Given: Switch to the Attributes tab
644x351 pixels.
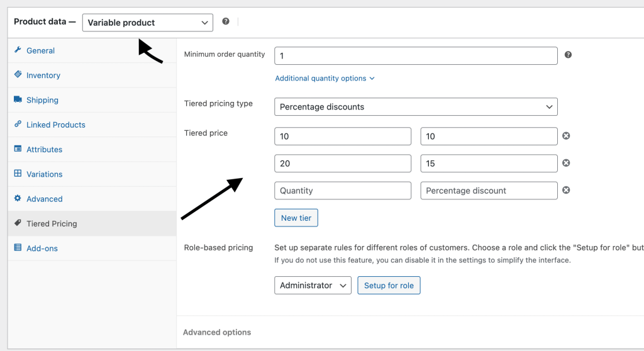Looking at the screenshot, I should click(44, 150).
